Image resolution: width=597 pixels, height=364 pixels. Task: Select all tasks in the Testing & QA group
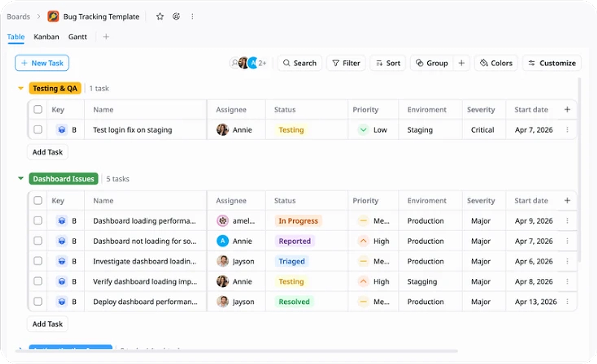point(38,109)
